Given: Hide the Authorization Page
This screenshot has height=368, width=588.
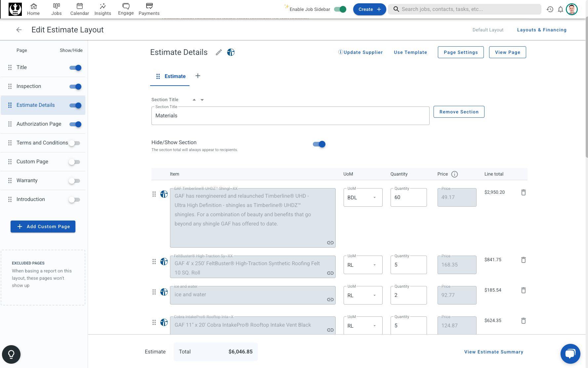Looking at the screenshot, I should click(75, 124).
